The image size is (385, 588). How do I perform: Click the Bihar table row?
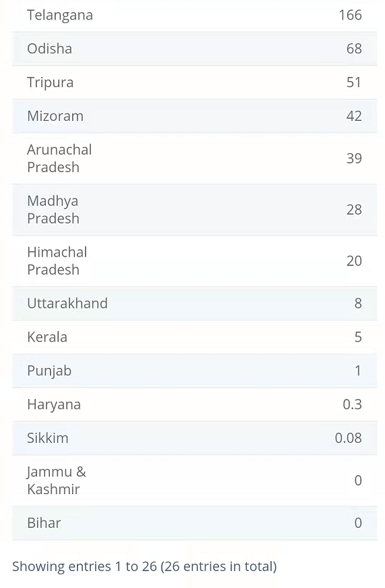click(194, 523)
